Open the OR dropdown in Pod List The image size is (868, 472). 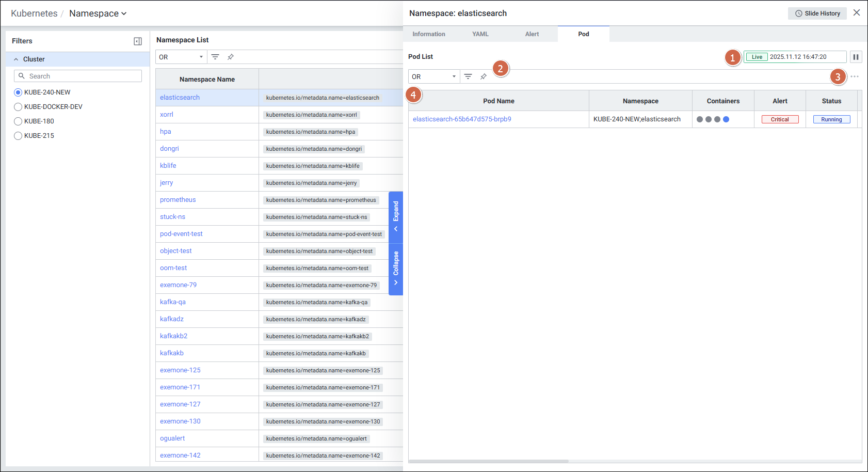(434, 76)
